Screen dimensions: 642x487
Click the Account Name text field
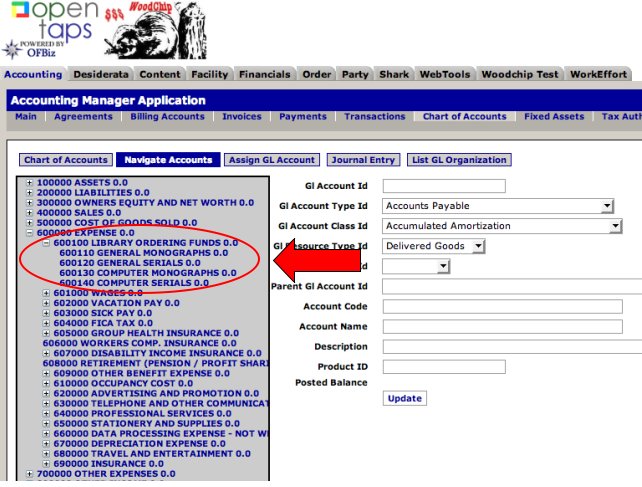(502, 327)
